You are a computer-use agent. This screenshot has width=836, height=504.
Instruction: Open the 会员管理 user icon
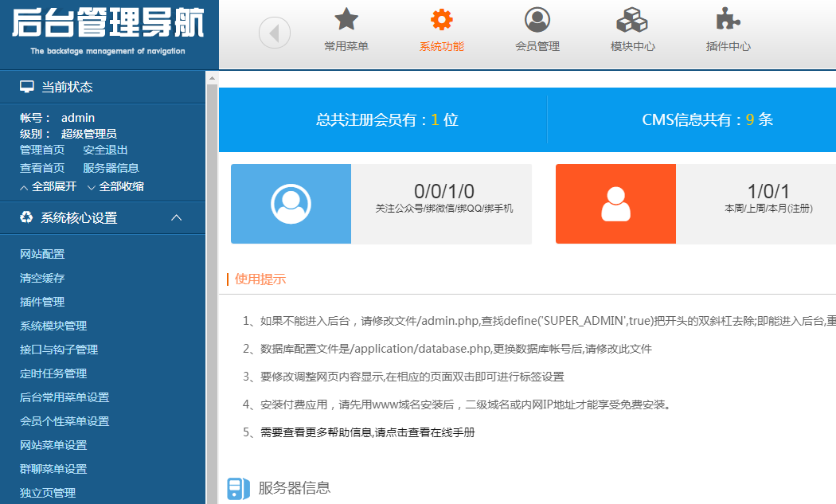(537, 19)
